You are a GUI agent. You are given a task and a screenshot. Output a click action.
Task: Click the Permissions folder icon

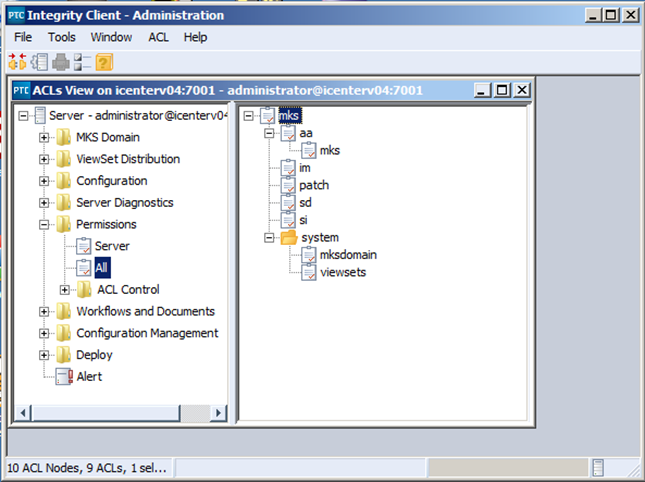tap(63, 224)
